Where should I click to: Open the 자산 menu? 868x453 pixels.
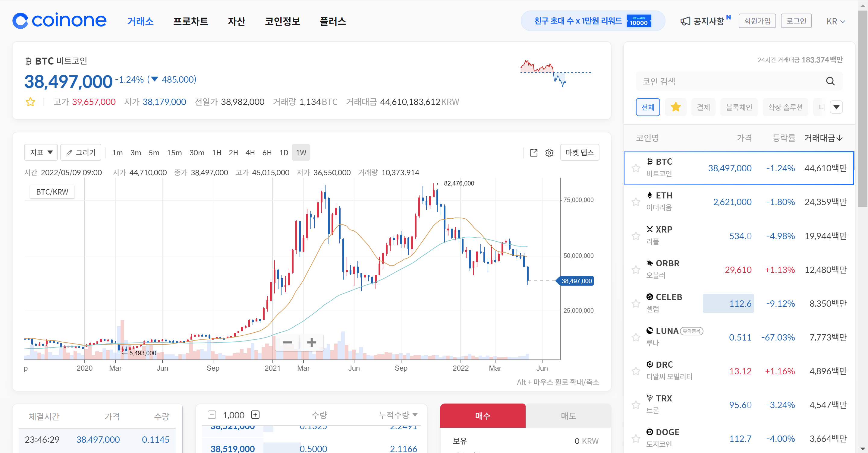pos(236,21)
